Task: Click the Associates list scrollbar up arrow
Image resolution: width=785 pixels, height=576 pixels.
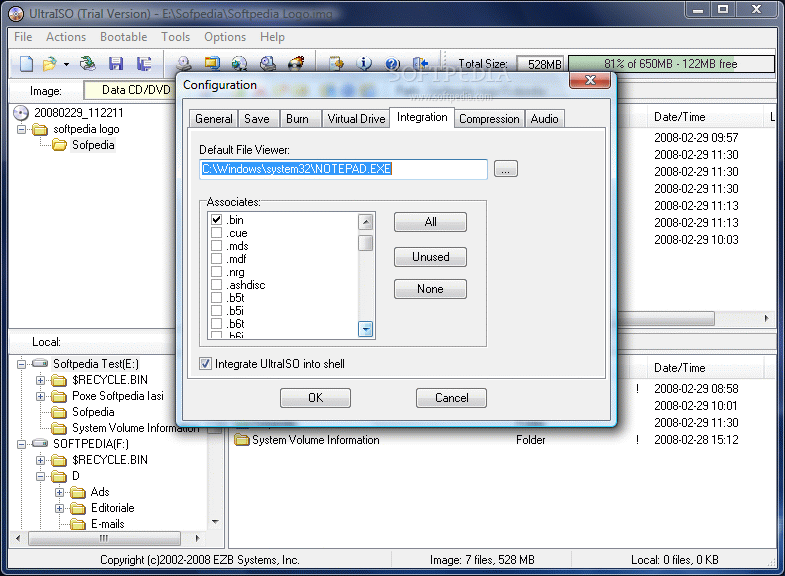Action: pos(366,222)
